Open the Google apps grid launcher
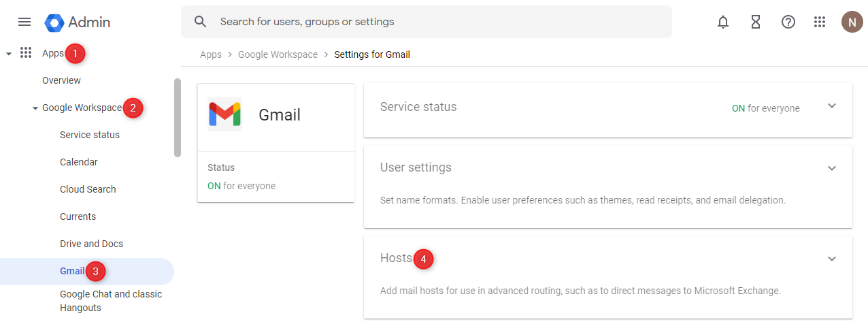868x324 pixels. (820, 22)
